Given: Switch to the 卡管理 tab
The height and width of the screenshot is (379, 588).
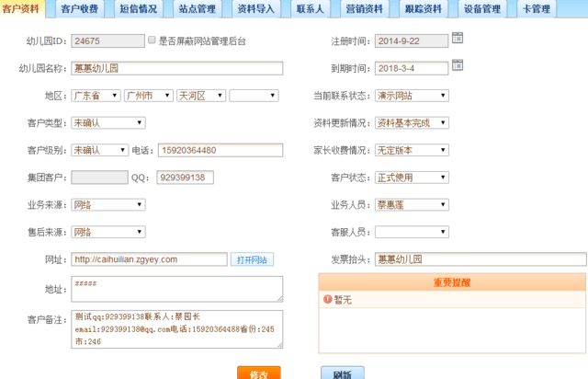Looking at the screenshot, I should click(537, 8).
